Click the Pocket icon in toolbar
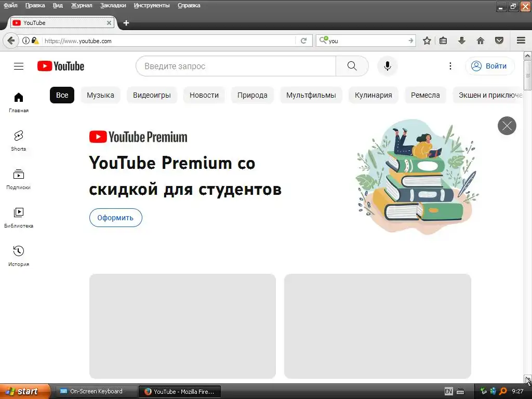Image resolution: width=532 pixels, height=399 pixels. 499,41
